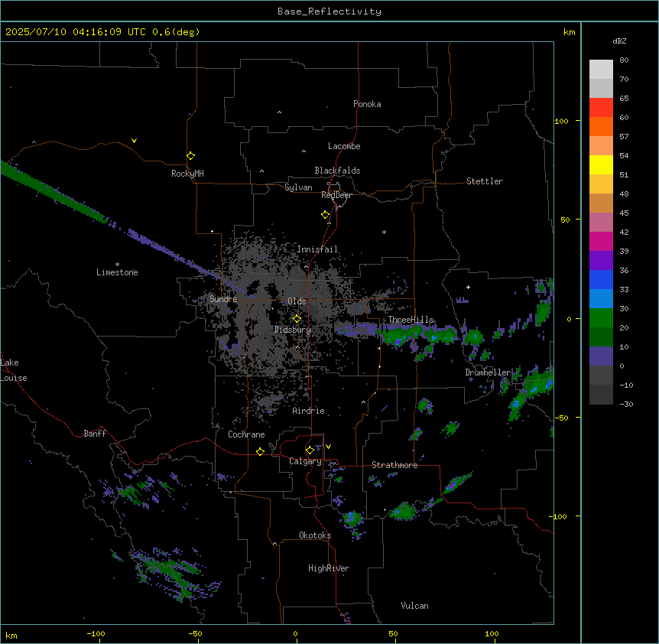
Task: Select the bright green 20-30 dBZ legend swatch
Action: point(601,318)
